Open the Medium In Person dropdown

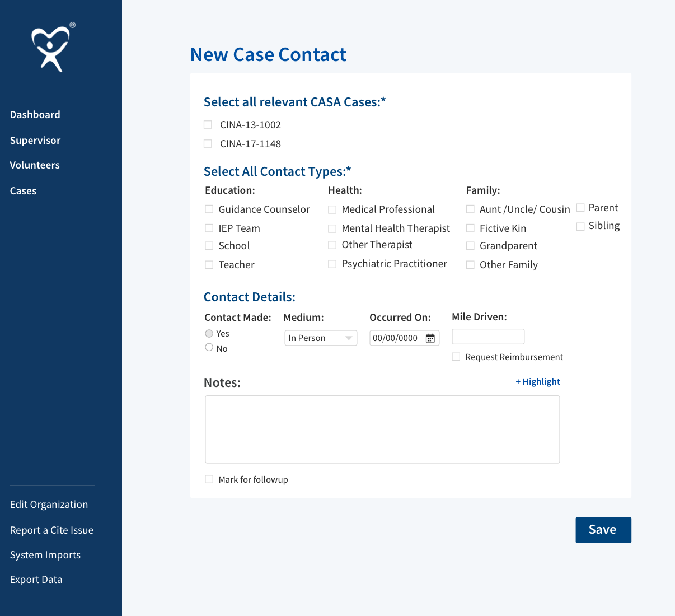point(321,338)
